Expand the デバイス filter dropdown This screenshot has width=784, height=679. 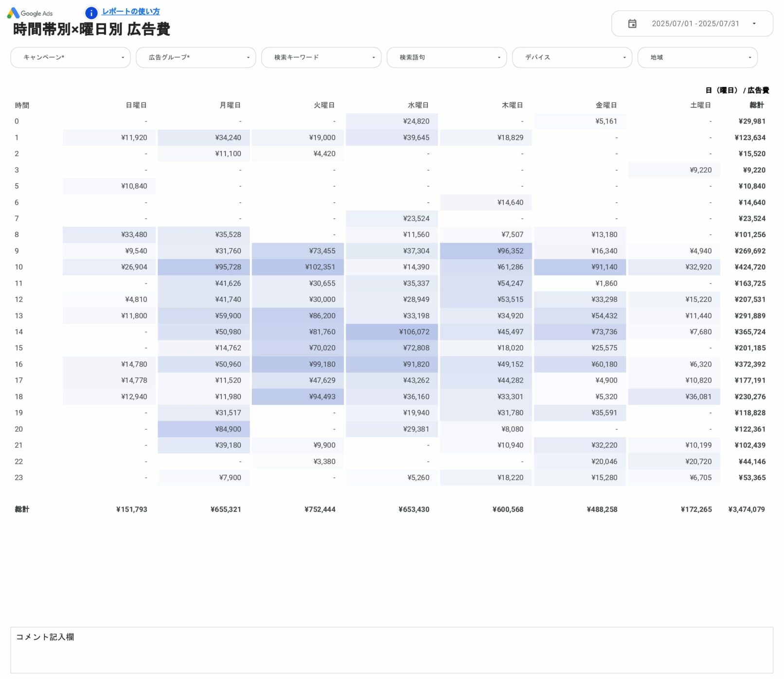coord(572,57)
